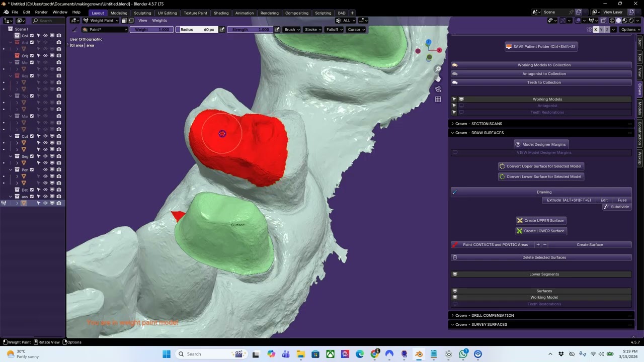The image size is (644, 362).
Task: Click the pan hand icon in viewport
Action: tap(438, 79)
